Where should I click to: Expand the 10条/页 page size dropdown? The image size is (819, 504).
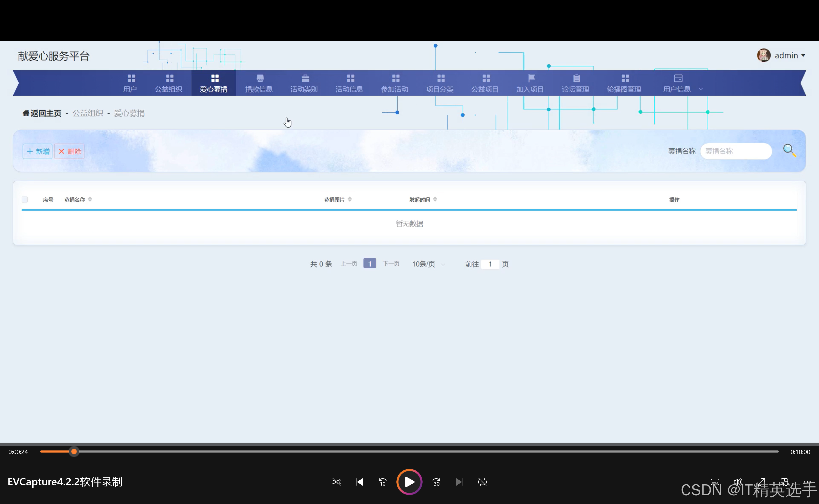coord(428,264)
